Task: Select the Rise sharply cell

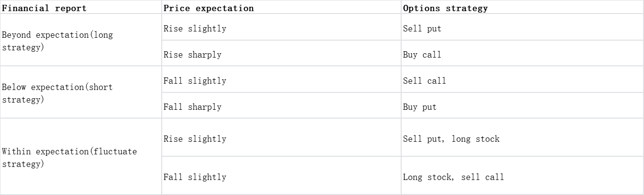Action: click(192, 55)
